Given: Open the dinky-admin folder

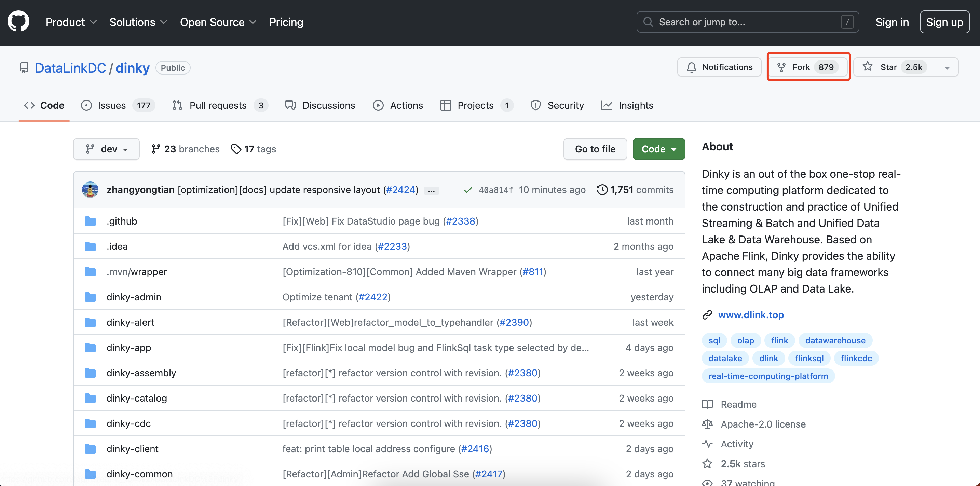Looking at the screenshot, I should coord(134,297).
